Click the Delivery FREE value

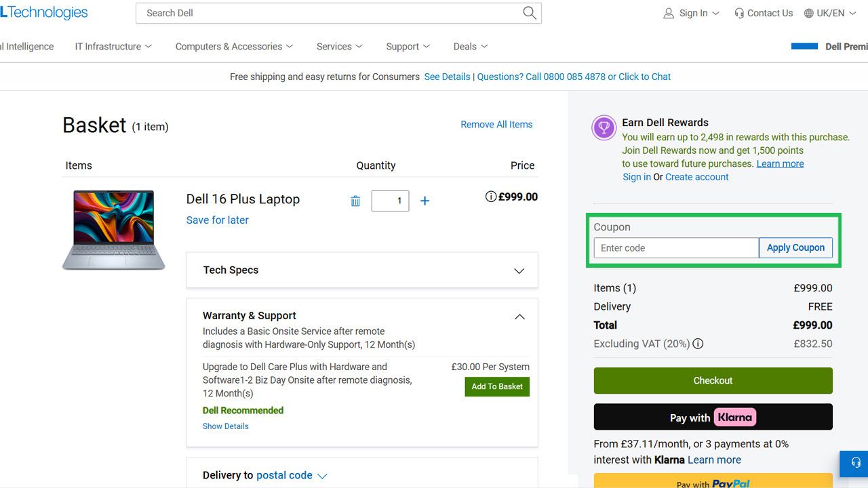click(820, 306)
